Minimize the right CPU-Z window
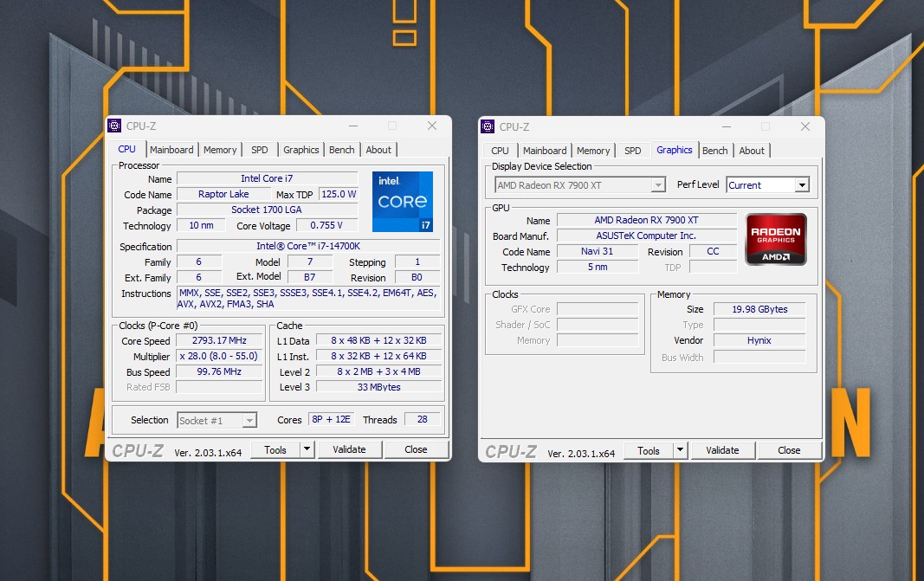Screen dimensions: 924x581 click(x=725, y=126)
